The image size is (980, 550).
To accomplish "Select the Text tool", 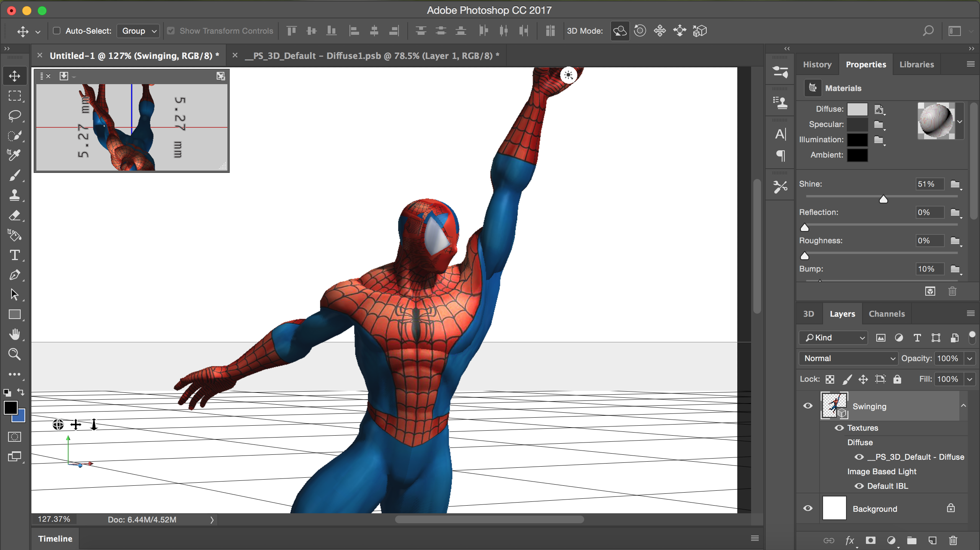I will [15, 255].
